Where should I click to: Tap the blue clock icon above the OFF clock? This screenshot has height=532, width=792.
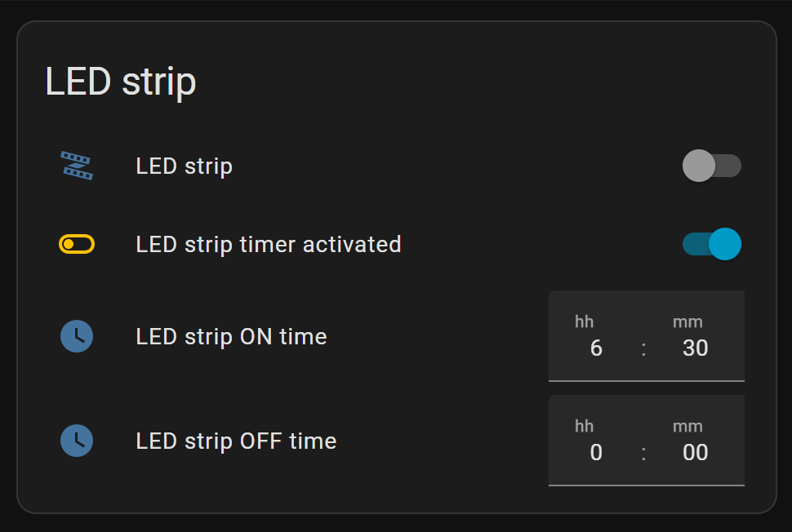pos(77,336)
